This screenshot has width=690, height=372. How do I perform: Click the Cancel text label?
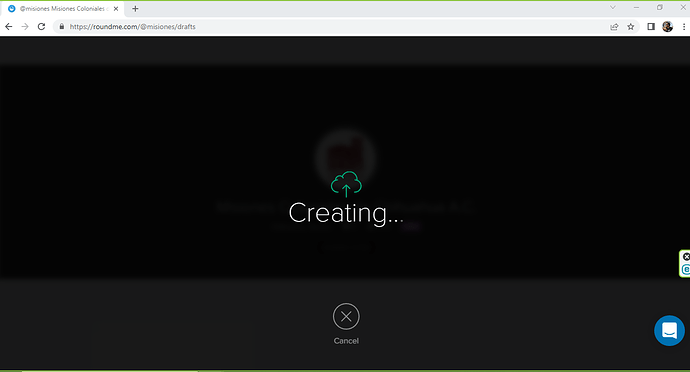pyautogui.click(x=346, y=341)
